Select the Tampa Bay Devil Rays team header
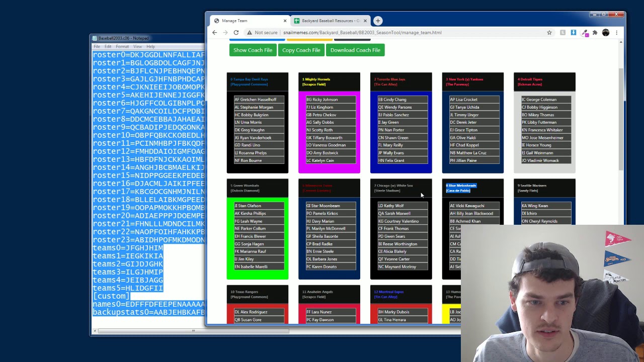Image resolution: width=644 pixels, height=362 pixels. click(x=258, y=81)
